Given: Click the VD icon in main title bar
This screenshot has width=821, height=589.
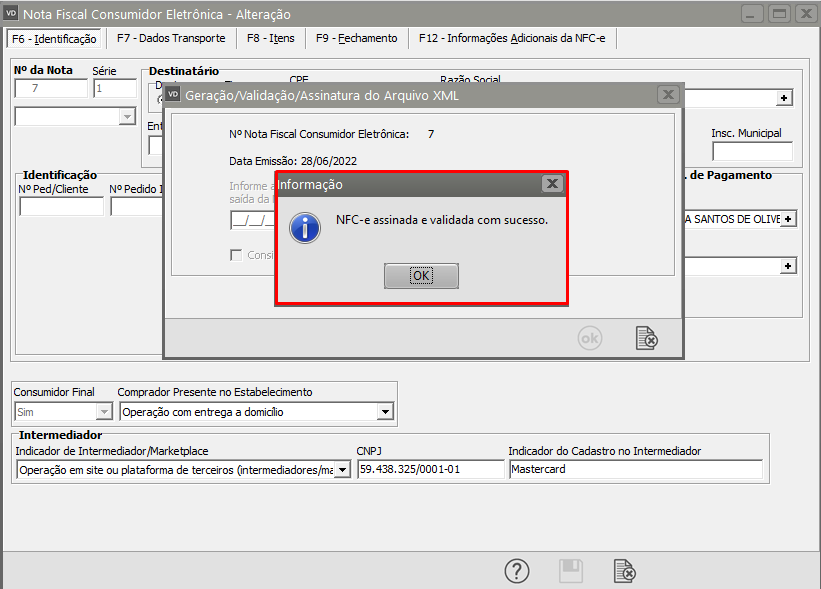Looking at the screenshot, I should 11,13.
